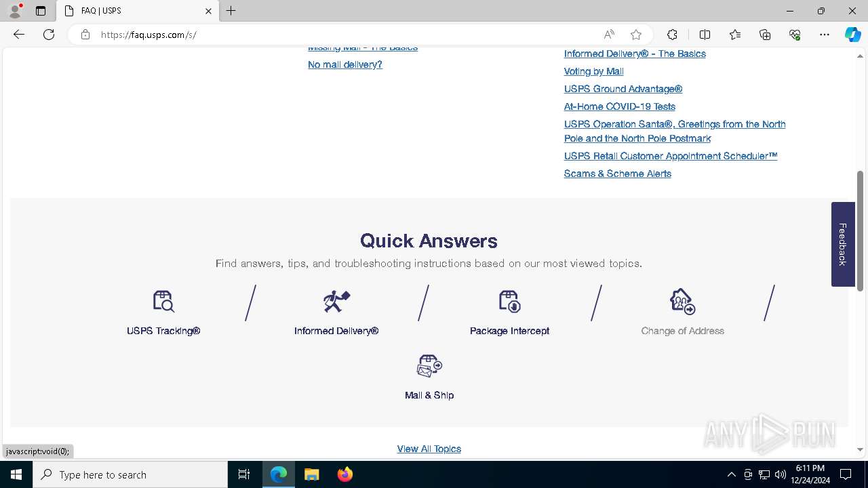Click the Quick Answers heading
This screenshot has height=488, width=868.
(429, 241)
